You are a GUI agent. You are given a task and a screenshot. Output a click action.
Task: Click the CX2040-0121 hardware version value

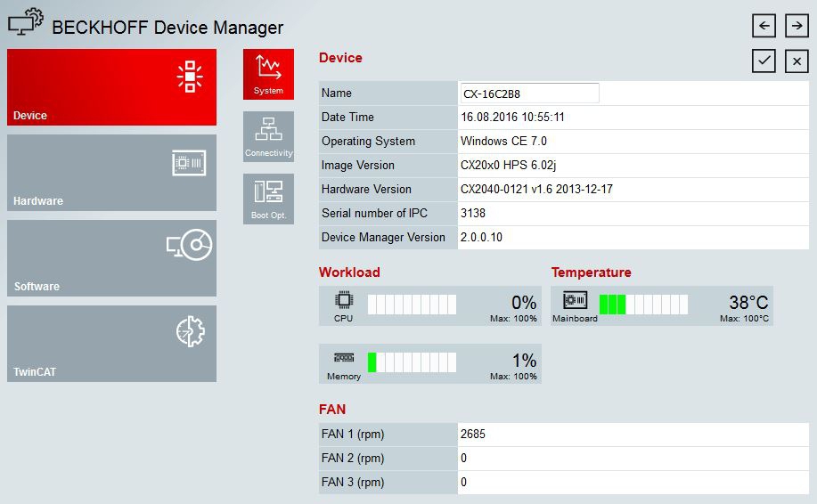536,189
